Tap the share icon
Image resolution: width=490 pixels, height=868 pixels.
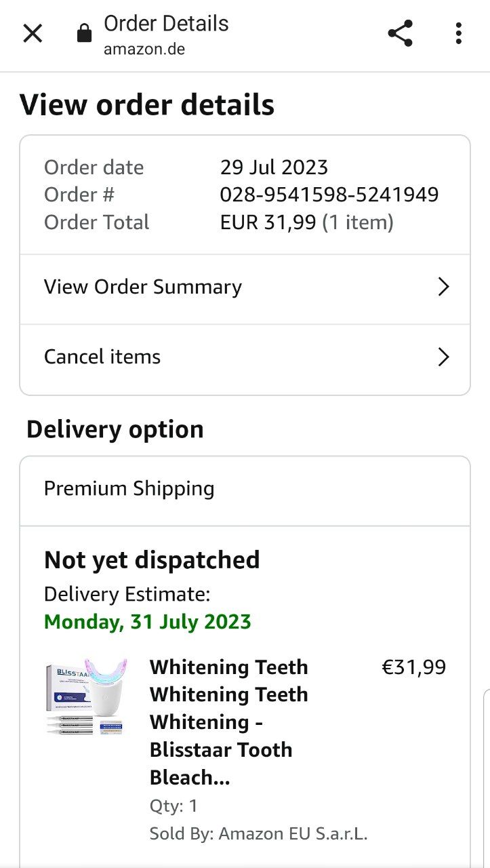tap(400, 33)
